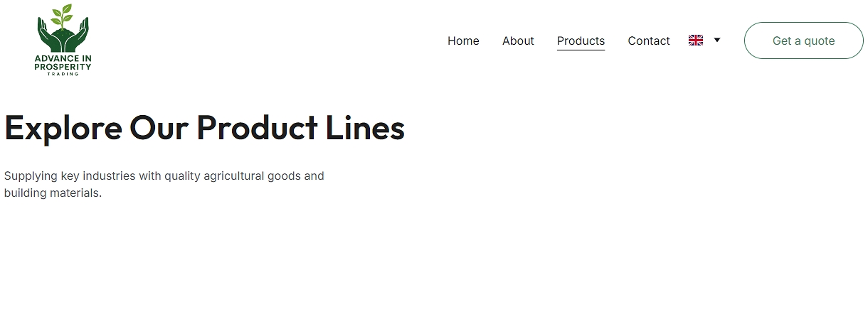This screenshot has width=868, height=319.
Task: Select the Products navigation item
Action: 581,41
